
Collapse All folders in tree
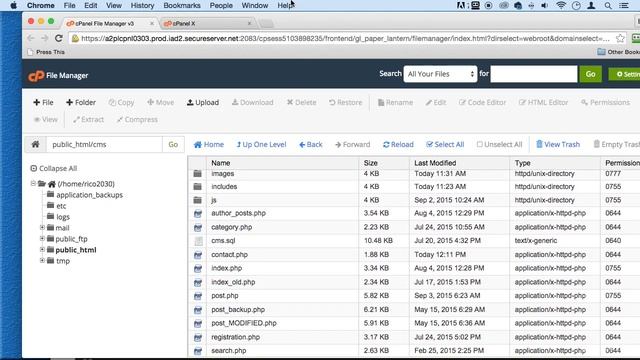pos(53,169)
